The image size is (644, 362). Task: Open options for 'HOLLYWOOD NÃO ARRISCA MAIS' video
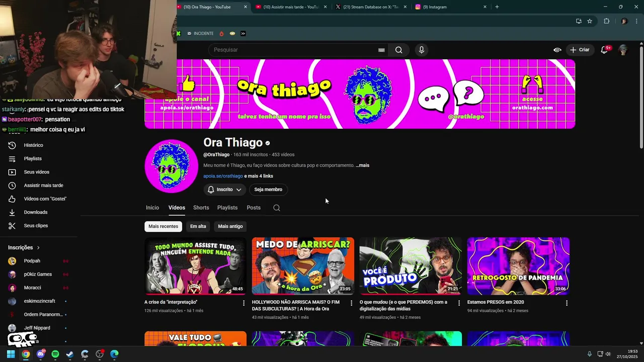(x=351, y=303)
